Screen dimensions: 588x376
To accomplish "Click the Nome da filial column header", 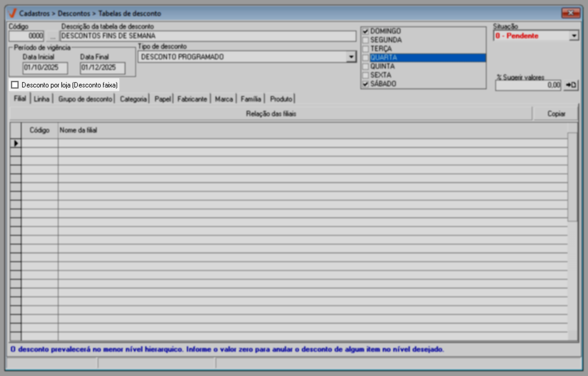I will click(x=313, y=130).
